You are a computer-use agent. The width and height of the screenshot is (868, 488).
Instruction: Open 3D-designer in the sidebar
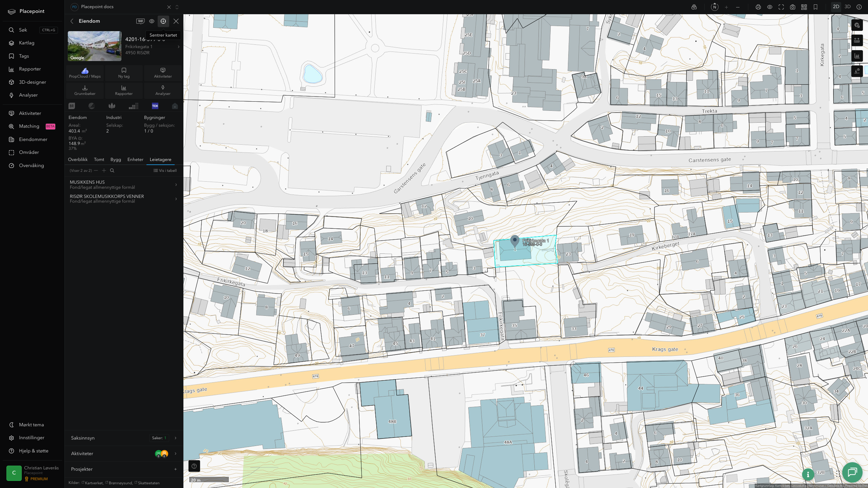click(x=33, y=82)
